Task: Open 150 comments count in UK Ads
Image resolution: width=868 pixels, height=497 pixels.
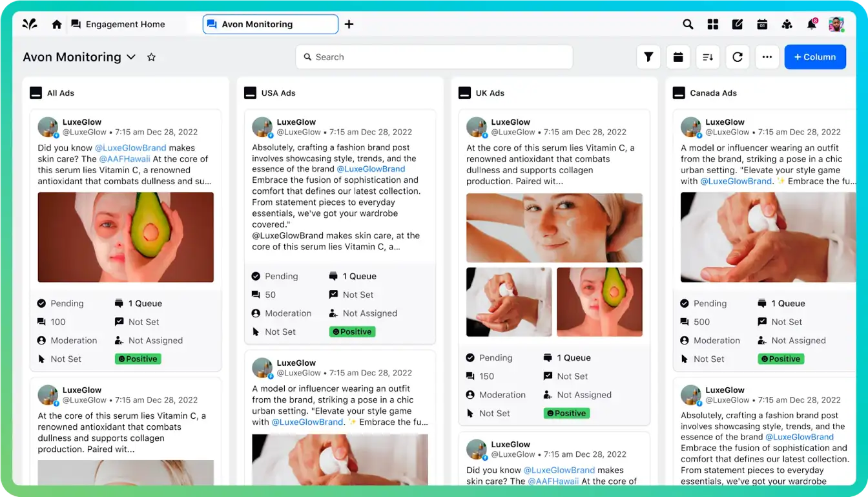Action: 480,376
